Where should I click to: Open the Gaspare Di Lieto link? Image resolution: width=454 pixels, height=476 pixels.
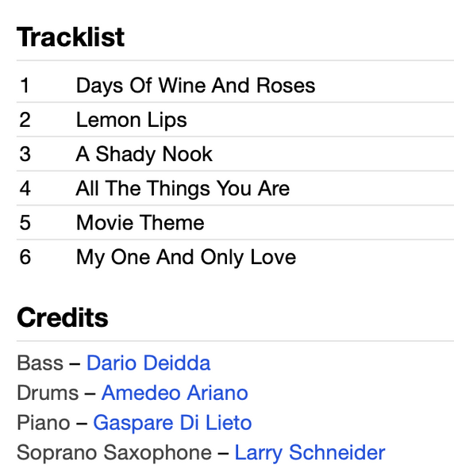(172, 423)
